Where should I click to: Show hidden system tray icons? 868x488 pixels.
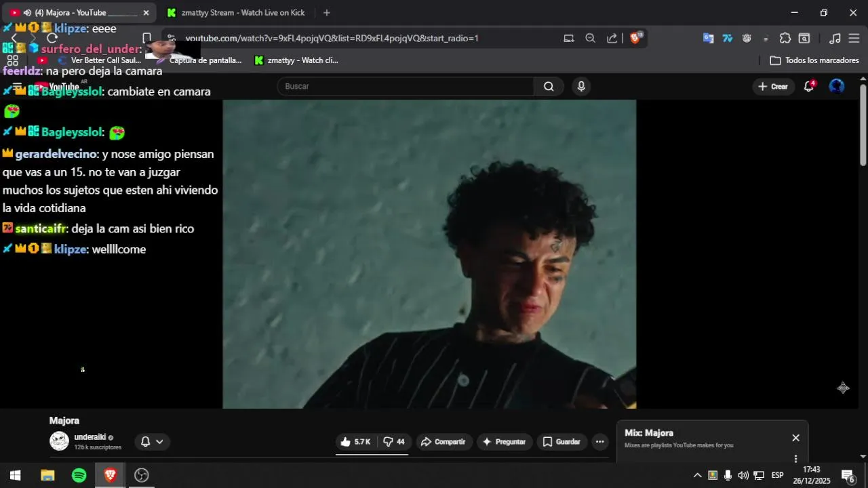click(697, 475)
